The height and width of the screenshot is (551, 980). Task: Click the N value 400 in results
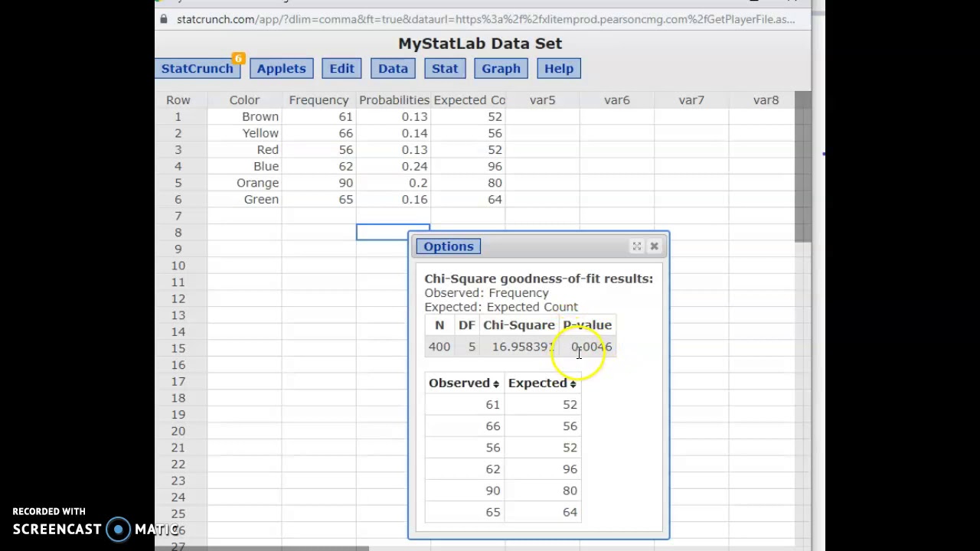(439, 347)
